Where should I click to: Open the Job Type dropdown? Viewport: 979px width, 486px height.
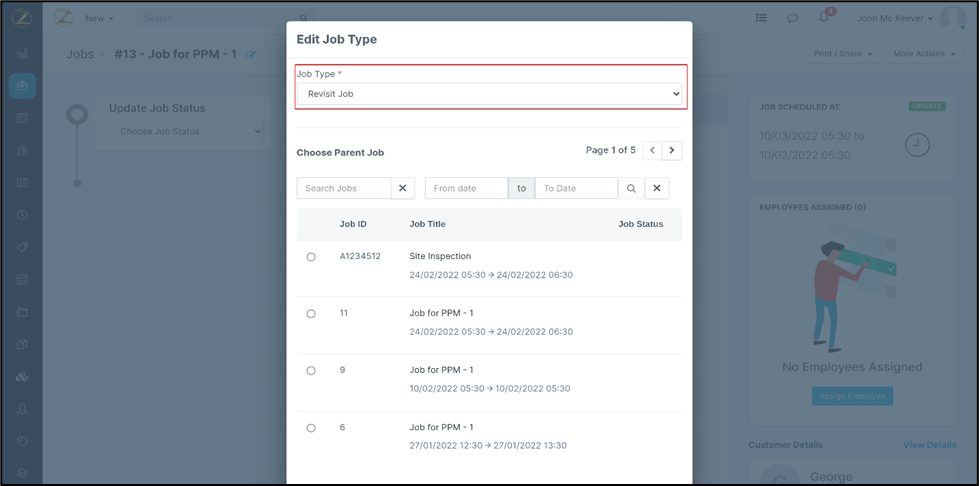[x=489, y=94]
